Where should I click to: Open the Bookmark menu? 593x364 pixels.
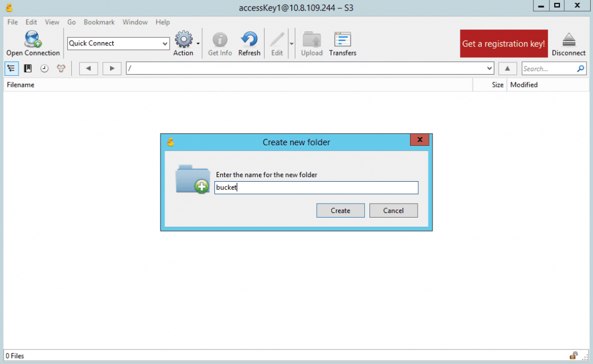click(99, 22)
